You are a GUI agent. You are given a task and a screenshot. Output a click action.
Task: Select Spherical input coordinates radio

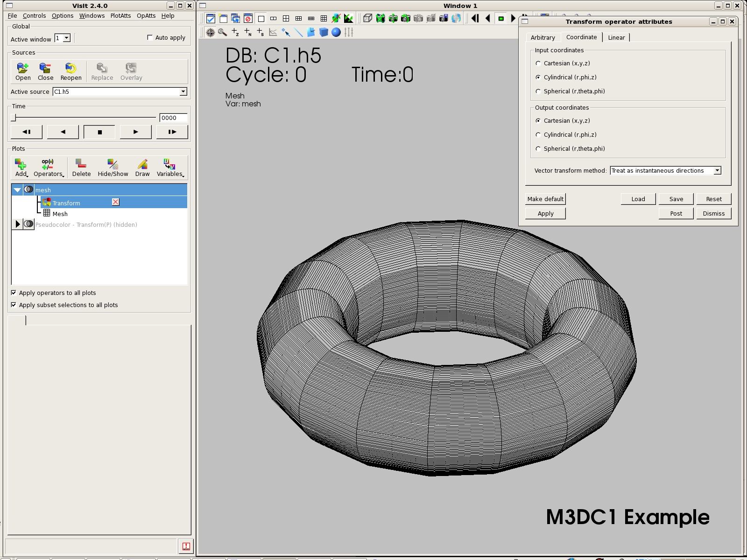coord(538,91)
